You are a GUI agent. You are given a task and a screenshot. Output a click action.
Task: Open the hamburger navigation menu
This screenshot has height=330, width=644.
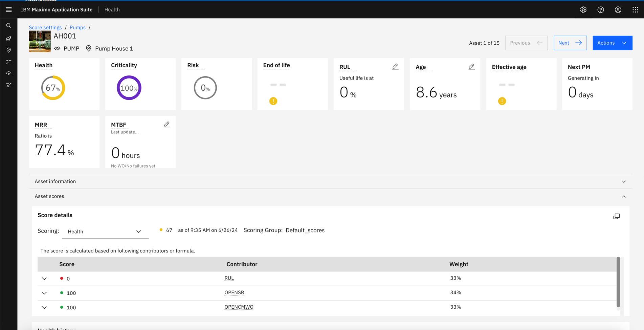click(8, 9)
